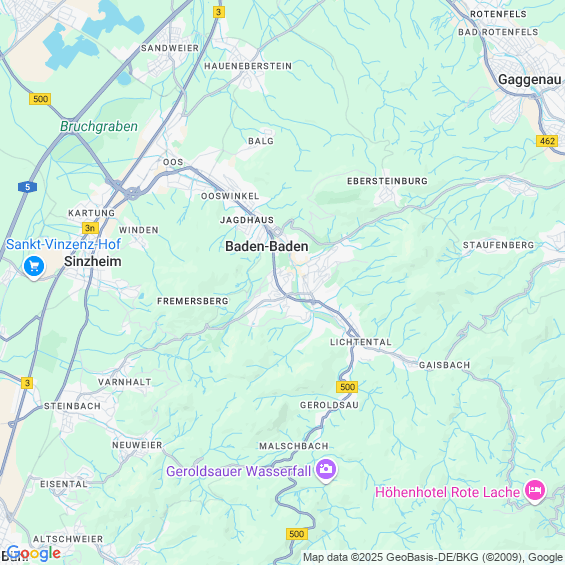Open the Sankt-Vinzenz-Hof place label

click(x=63, y=244)
